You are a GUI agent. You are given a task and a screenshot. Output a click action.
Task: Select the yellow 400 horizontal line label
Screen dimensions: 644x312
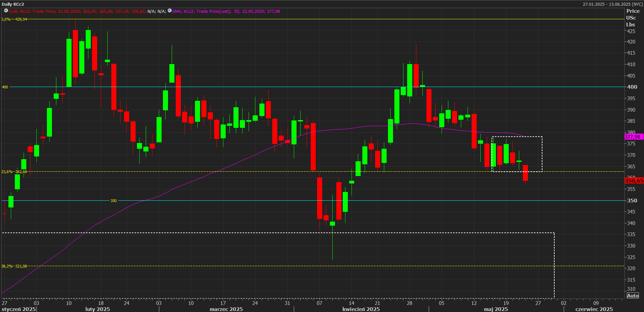tap(5, 87)
